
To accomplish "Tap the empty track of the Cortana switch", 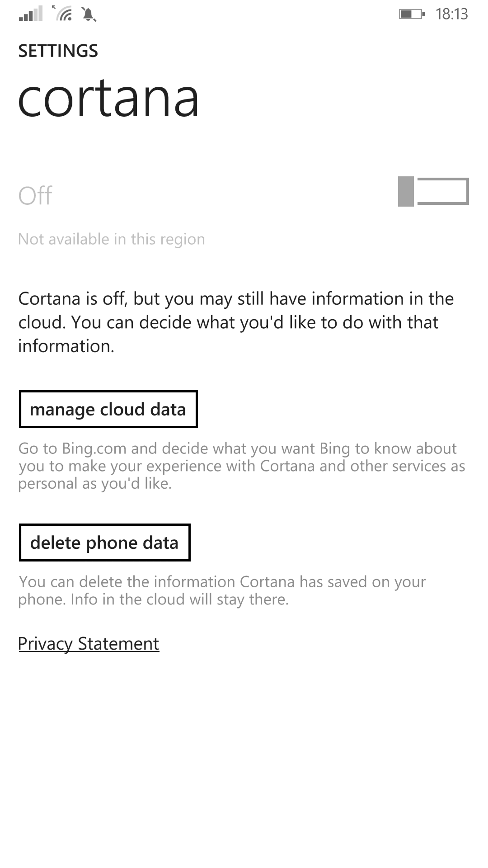I will (x=443, y=191).
